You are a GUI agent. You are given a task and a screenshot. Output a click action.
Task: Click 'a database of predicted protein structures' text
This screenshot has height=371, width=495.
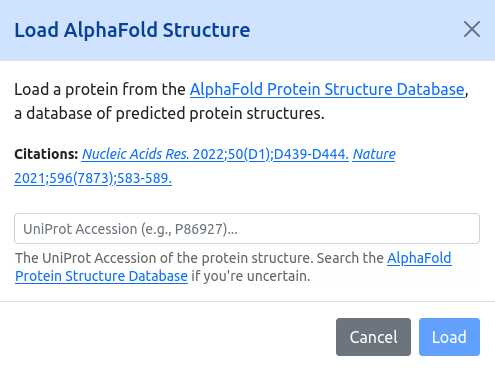[169, 114]
